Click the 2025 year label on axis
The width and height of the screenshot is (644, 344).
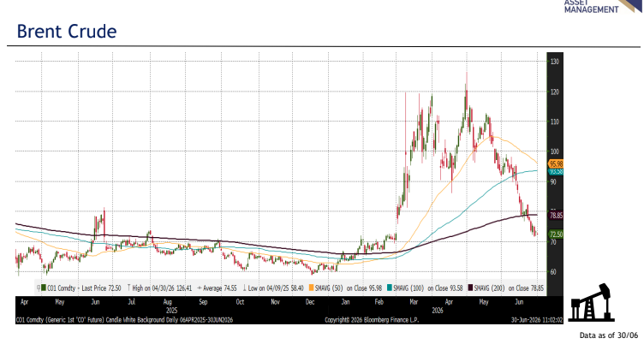(171, 311)
